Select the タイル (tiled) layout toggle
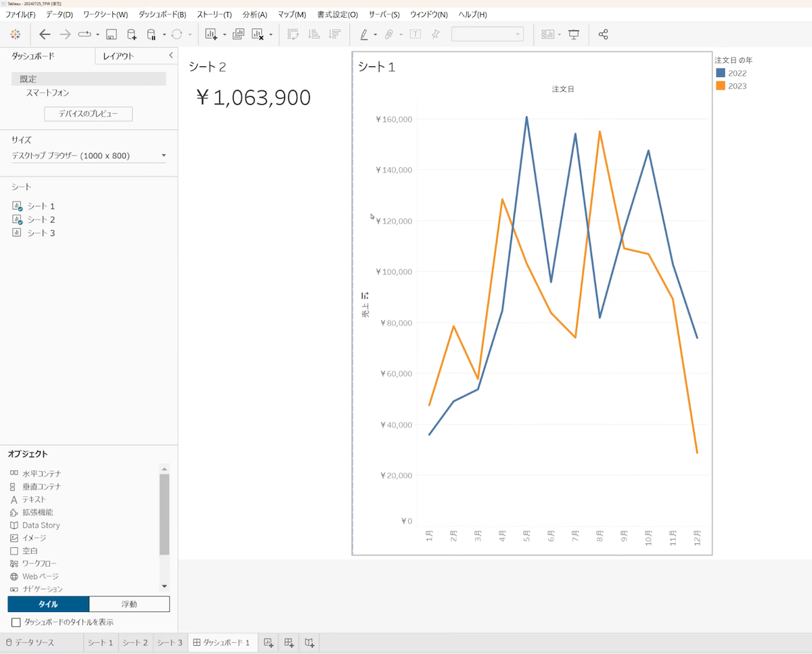The width and height of the screenshot is (812, 654). [48, 604]
